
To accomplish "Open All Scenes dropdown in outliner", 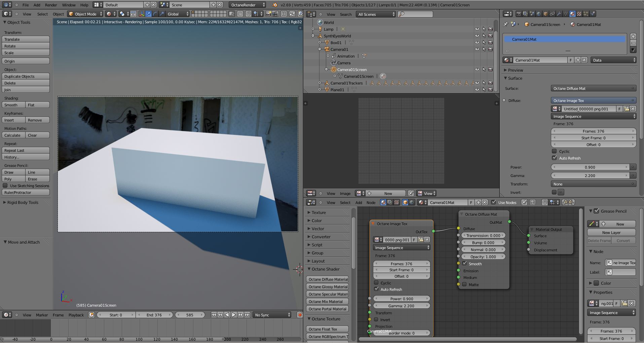I will pyautogui.click(x=376, y=14).
